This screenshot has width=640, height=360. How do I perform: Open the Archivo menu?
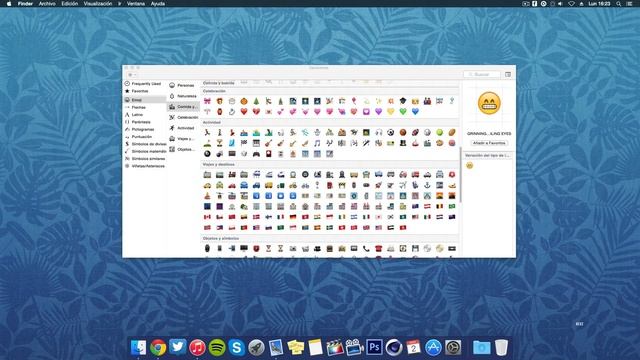click(x=47, y=4)
